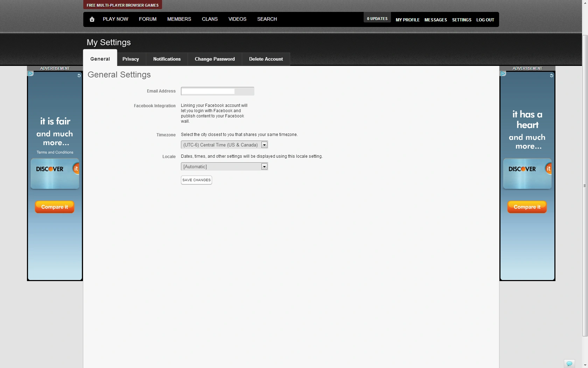Open SEARCH in the navigation bar
Viewport: 588px width, 368px height.
click(x=267, y=19)
